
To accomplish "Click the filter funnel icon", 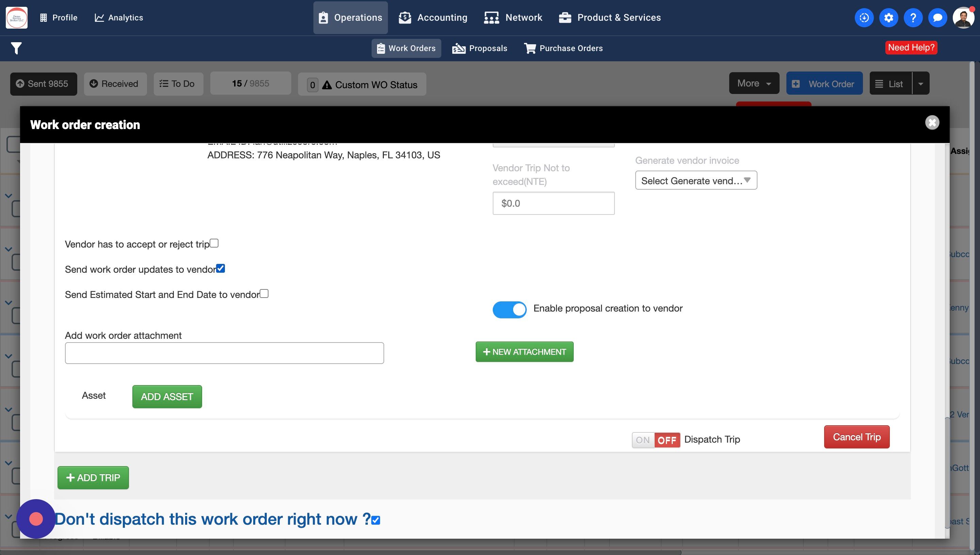I will [x=16, y=48].
